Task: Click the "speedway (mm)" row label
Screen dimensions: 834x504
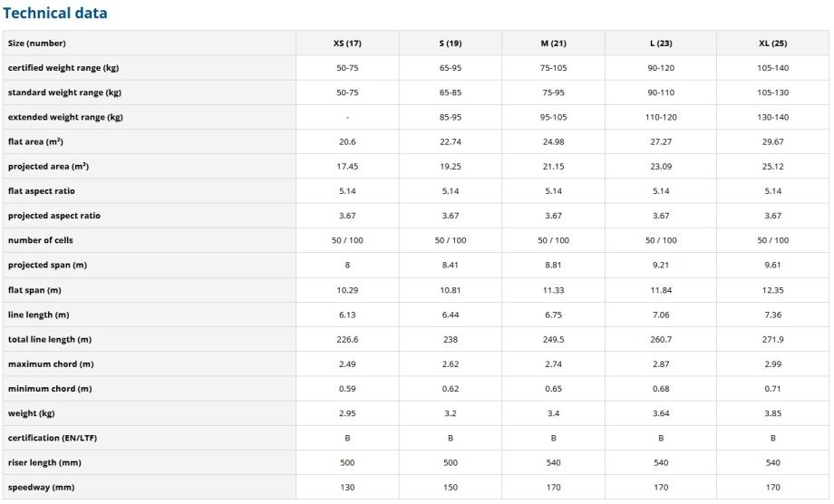Action: (39, 488)
